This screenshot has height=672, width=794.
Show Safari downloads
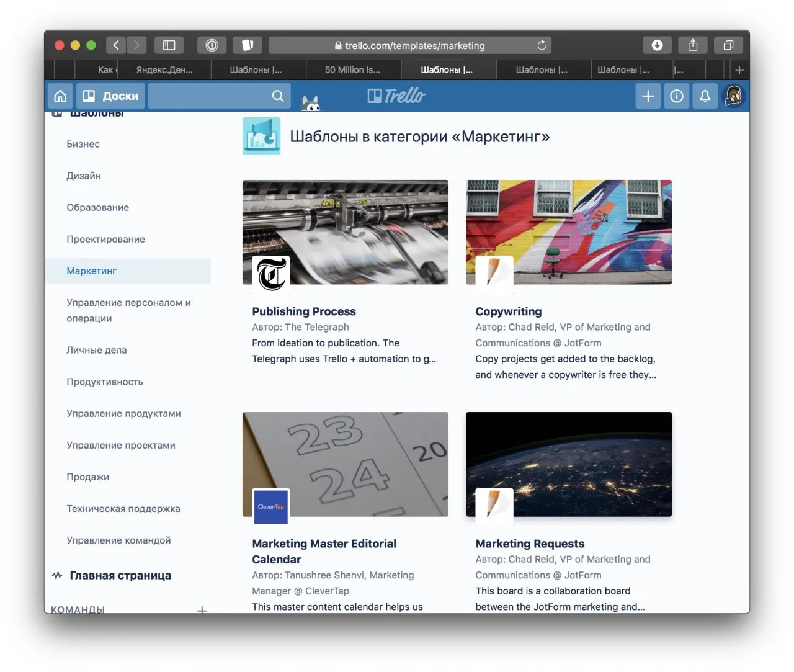(x=657, y=45)
